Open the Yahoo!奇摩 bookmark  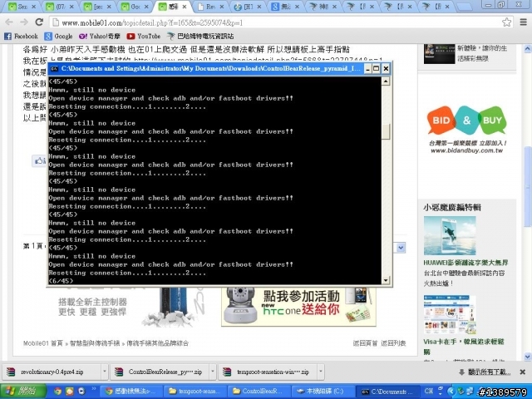coord(100,36)
